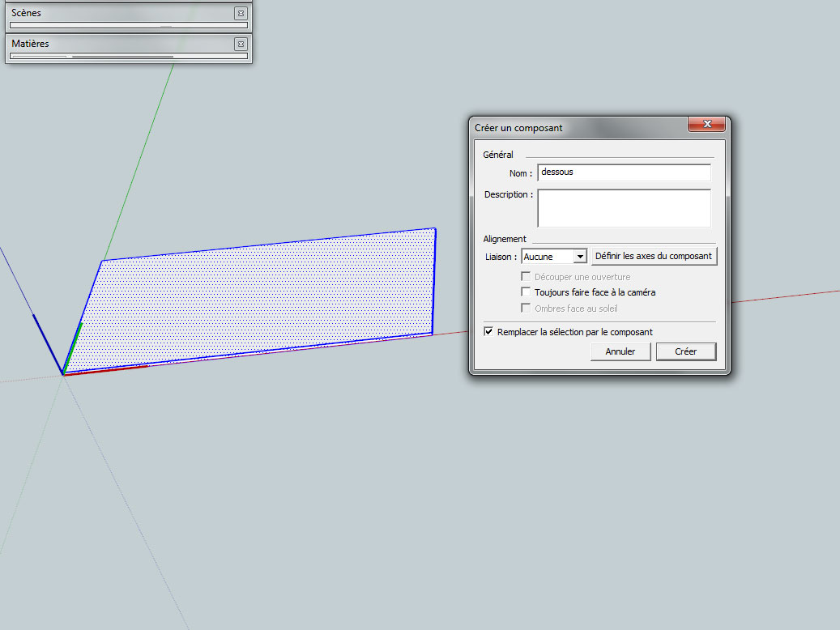Close the Matières panel with its X icon
Image resolution: width=840 pixels, height=630 pixels.
coord(241,44)
